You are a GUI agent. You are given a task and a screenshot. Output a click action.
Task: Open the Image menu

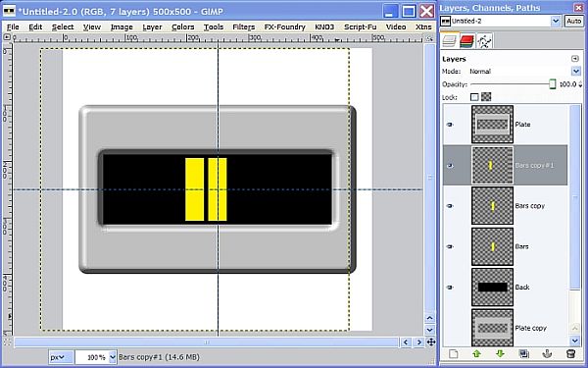pyautogui.click(x=122, y=27)
